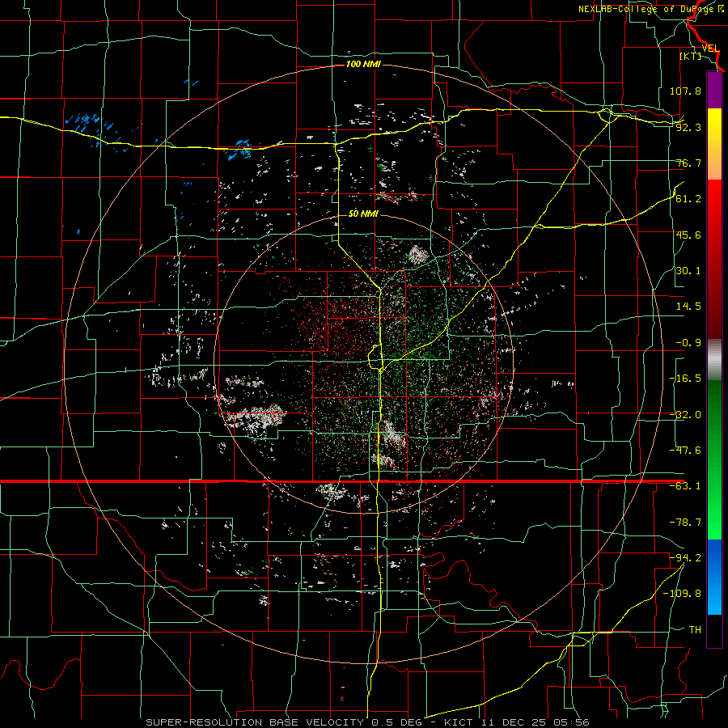
Task: Click the -63.1 velocity scale value
Action: coord(685,486)
